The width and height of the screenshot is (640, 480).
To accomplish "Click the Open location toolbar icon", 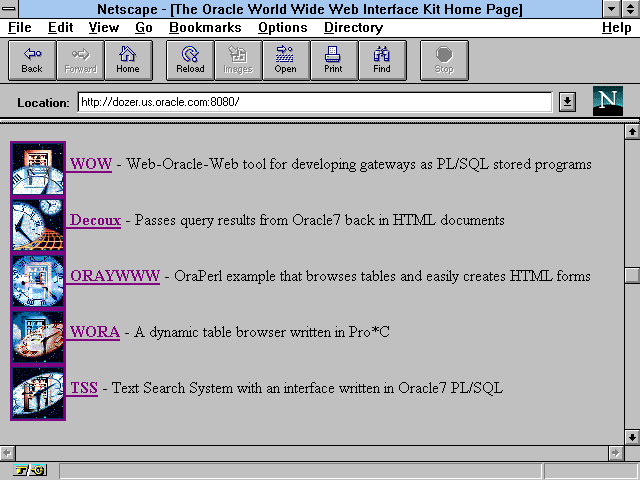I will (x=285, y=59).
